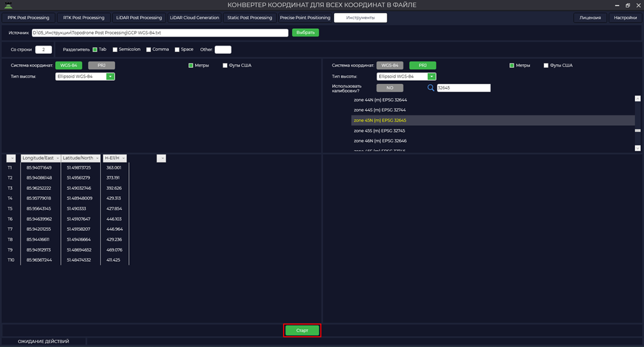Enable the Space delimiter checkbox
This screenshot has width=644, height=347.
(177, 49)
